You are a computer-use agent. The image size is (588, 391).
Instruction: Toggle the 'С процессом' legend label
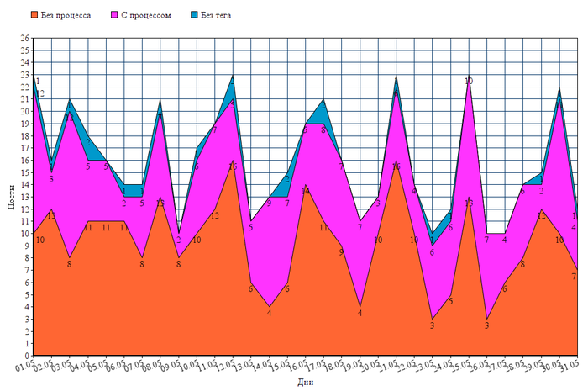pyautogui.click(x=146, y=15)
